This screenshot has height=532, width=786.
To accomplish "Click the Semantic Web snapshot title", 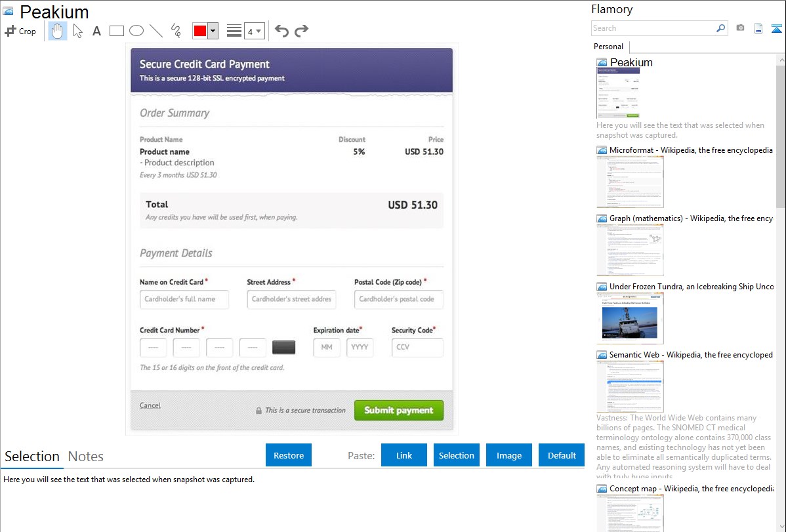I will click(691, 354).
